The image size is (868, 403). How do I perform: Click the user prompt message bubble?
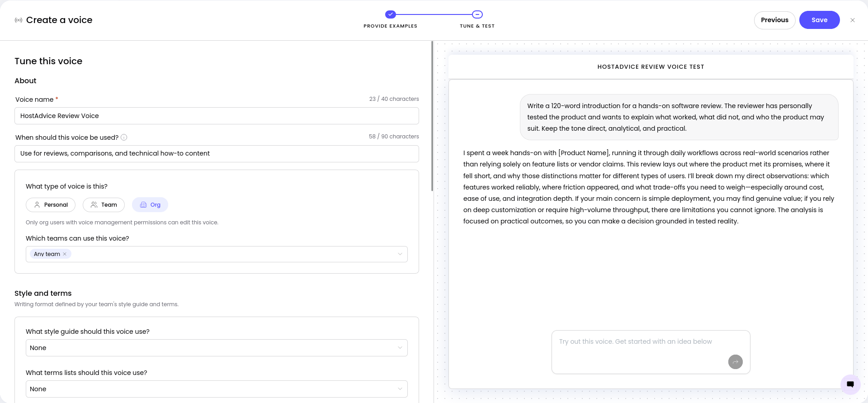click(679, 117)
